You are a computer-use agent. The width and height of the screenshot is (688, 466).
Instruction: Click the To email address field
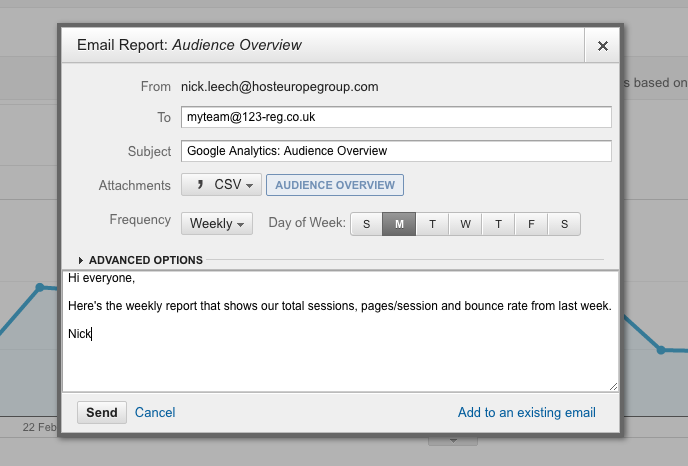coord(396,117)
